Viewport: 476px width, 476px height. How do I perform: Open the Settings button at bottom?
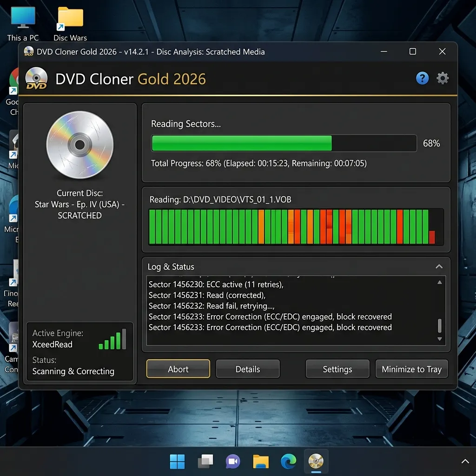coord(337,369)
